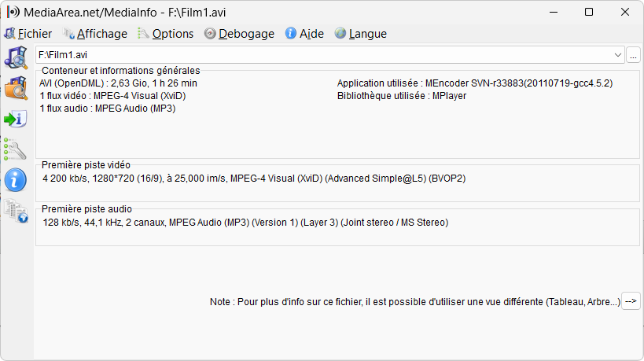
Task: Click the "-->" view switch button
Action: click(631, 301)
